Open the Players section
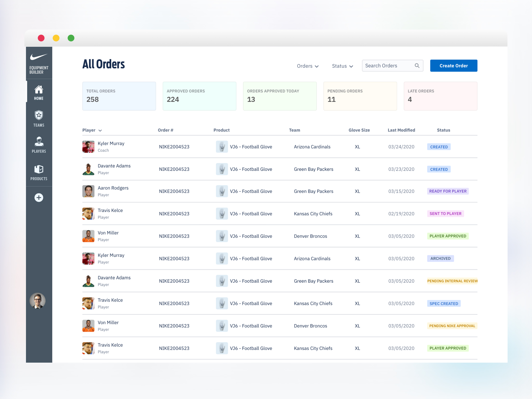This screenshot has height=399, width=532. [39, 145]
